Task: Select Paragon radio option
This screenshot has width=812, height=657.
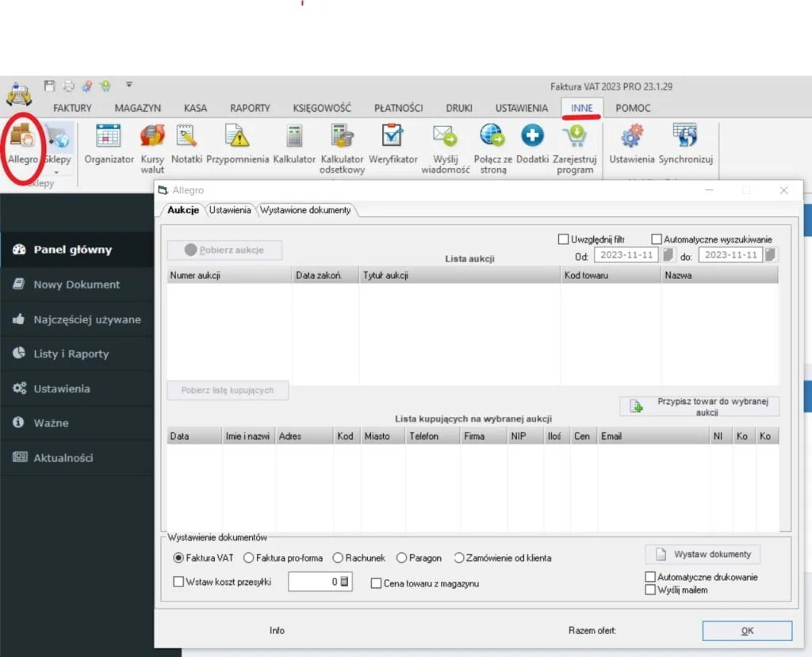Action: 401,558
